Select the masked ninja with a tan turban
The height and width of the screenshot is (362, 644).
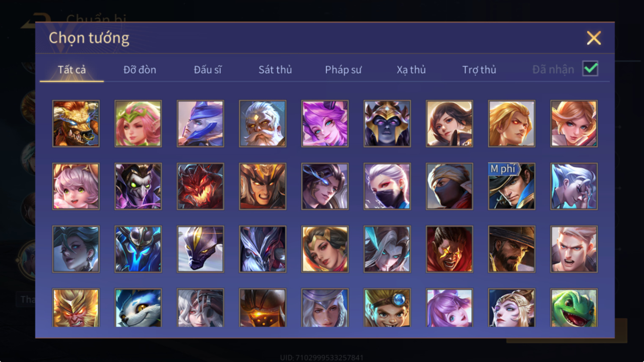click(x=449, y=186)
